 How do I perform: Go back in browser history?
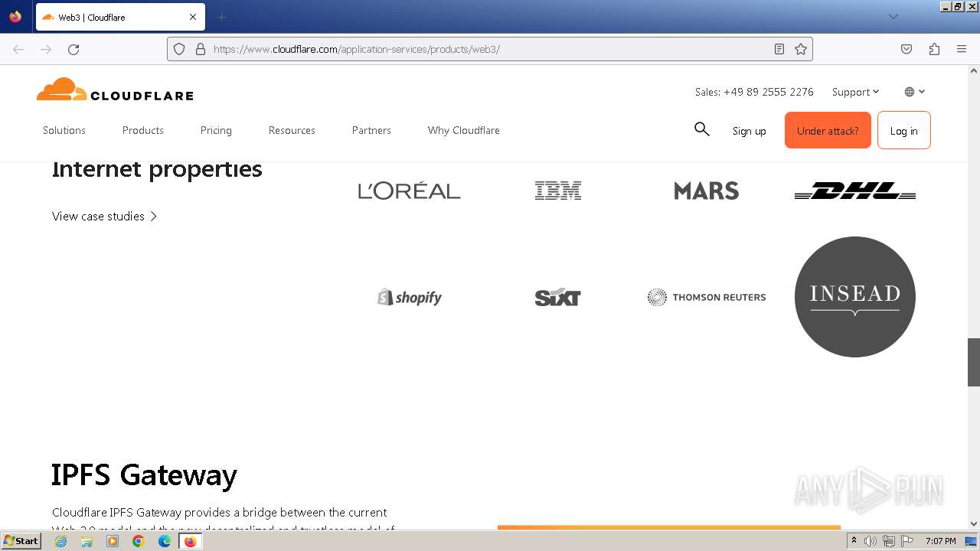18,49
